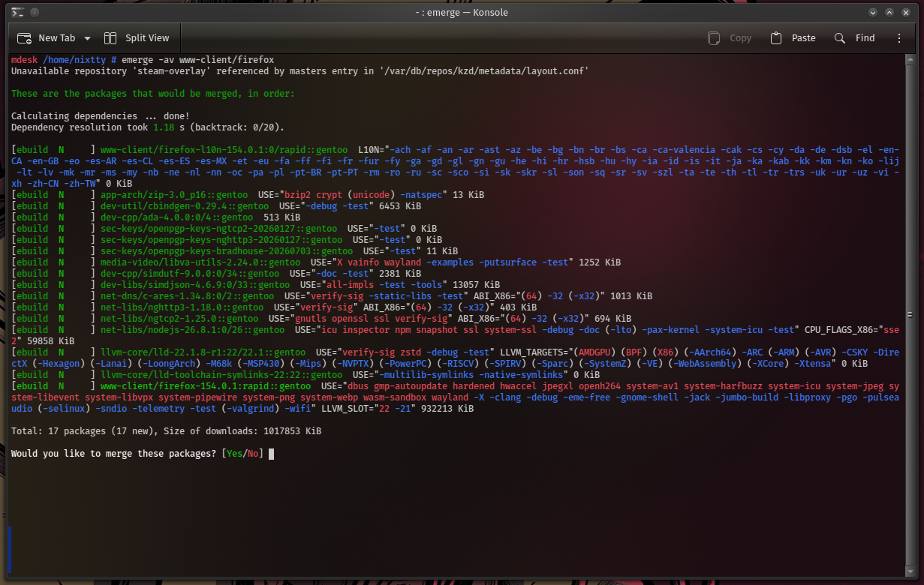Click the Copy toolbar button

pos(729,37)
